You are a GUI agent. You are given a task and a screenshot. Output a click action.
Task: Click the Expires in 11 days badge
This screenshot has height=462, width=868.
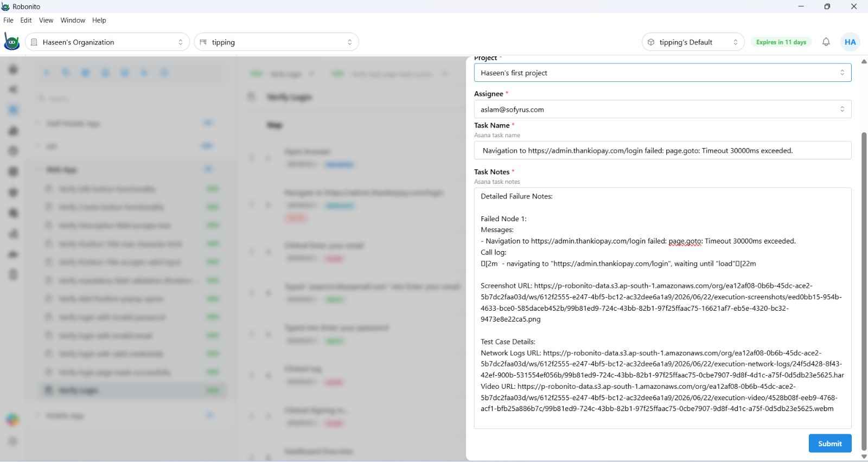pos(781,42)
